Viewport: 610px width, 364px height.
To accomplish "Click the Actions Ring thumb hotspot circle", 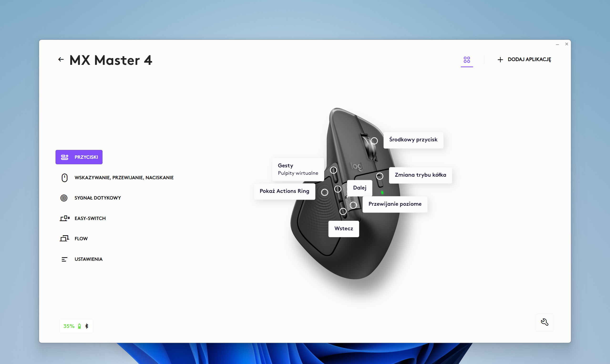I will (x=324, y=192).
